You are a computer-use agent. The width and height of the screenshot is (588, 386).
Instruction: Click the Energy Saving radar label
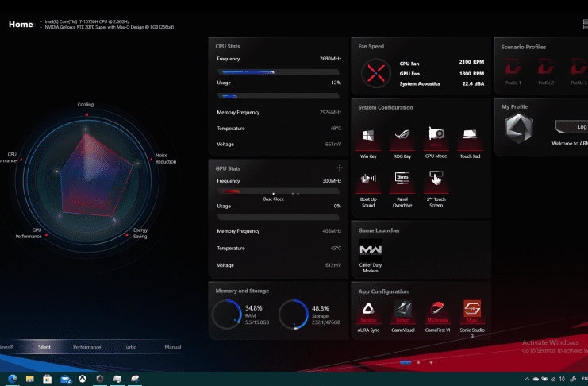140,234
